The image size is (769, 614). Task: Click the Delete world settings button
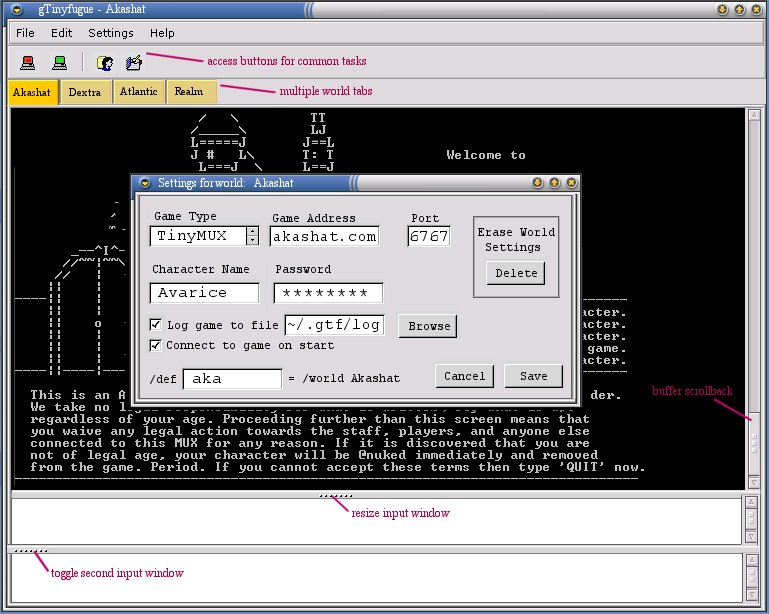pyautogui.click(x=516, y=273)
